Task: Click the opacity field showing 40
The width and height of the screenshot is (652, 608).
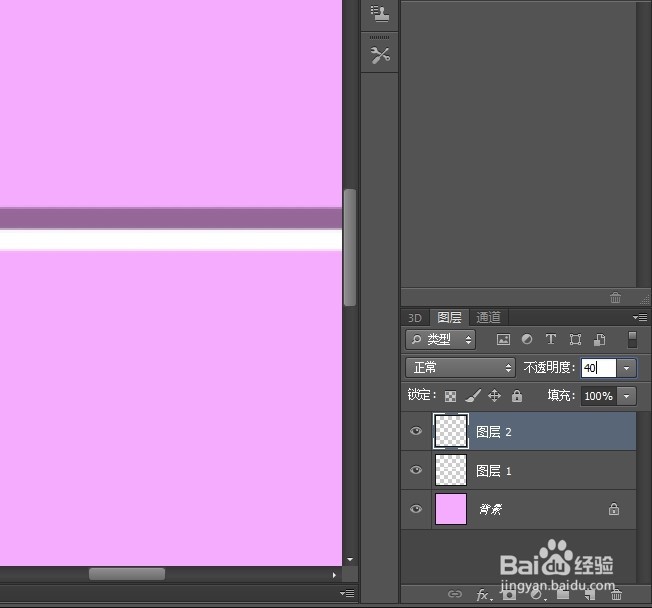Action: (598, 368)
